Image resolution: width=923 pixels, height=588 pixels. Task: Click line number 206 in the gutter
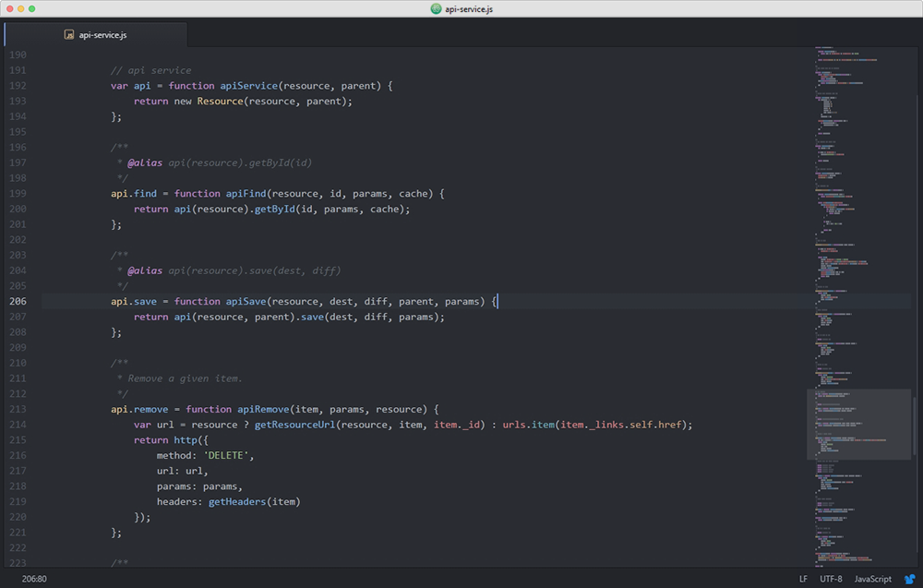tap(18, 301)
